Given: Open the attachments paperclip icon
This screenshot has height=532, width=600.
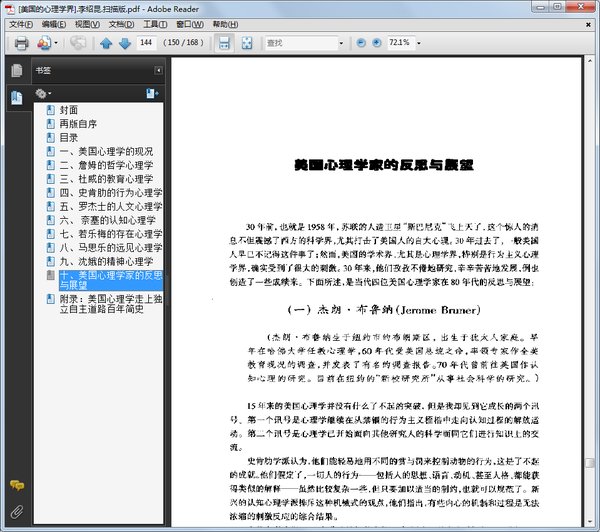Looking at the screenshot, I should (x=16, y=512).
